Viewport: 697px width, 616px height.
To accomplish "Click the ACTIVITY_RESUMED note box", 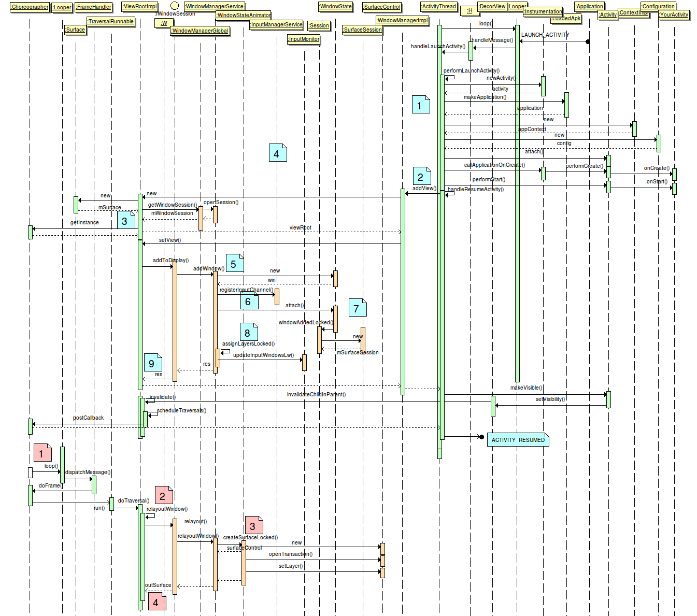I will tap(518, 440).
